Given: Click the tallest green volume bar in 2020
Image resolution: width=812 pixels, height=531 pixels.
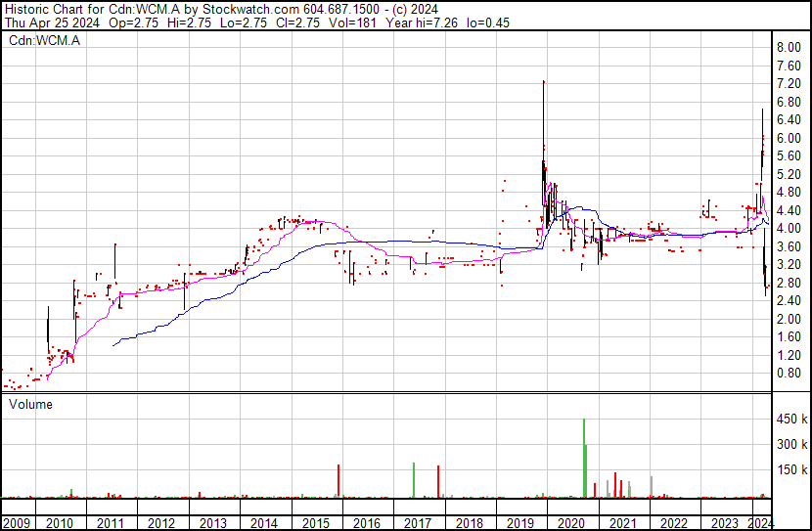Looking at the screenshot, I should coord(584,458).
